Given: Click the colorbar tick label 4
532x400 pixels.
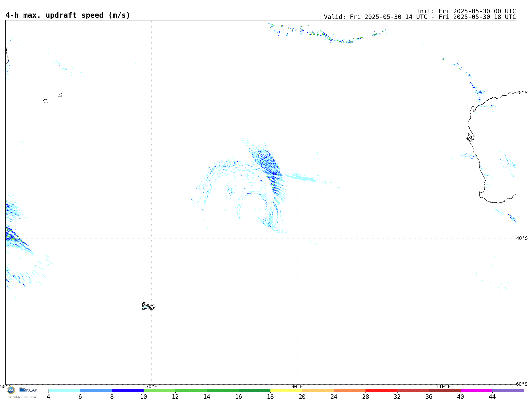Looking at the screenshot, I should click(x=49, y=397).
